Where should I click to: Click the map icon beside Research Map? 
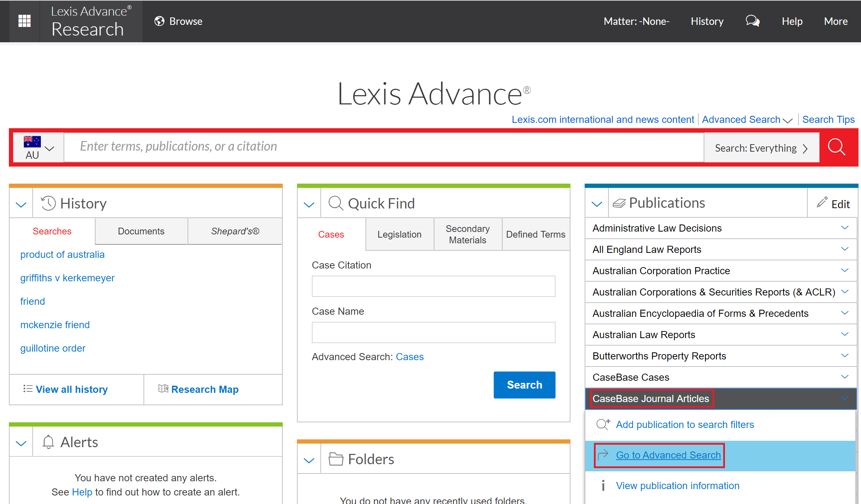[x=163, y=389]
